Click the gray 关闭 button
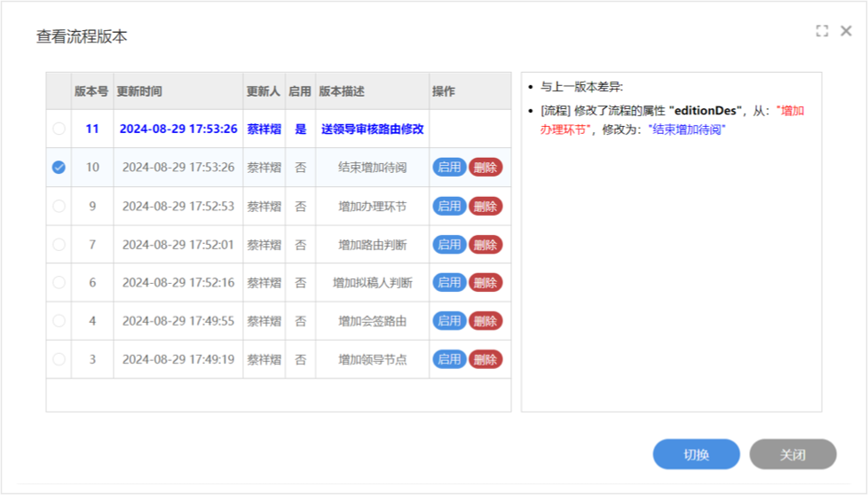The image size is (868, 495). coord(793,454)
